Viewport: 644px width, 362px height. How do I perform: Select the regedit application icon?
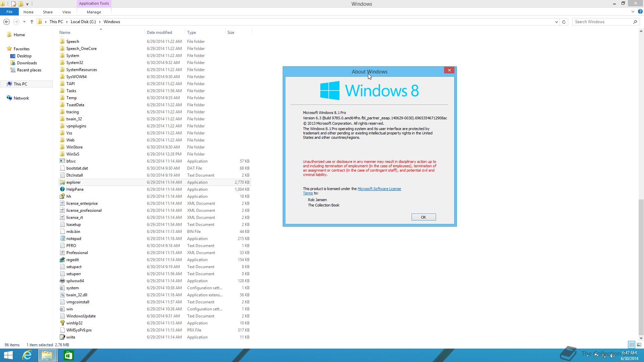coord(62,260)
